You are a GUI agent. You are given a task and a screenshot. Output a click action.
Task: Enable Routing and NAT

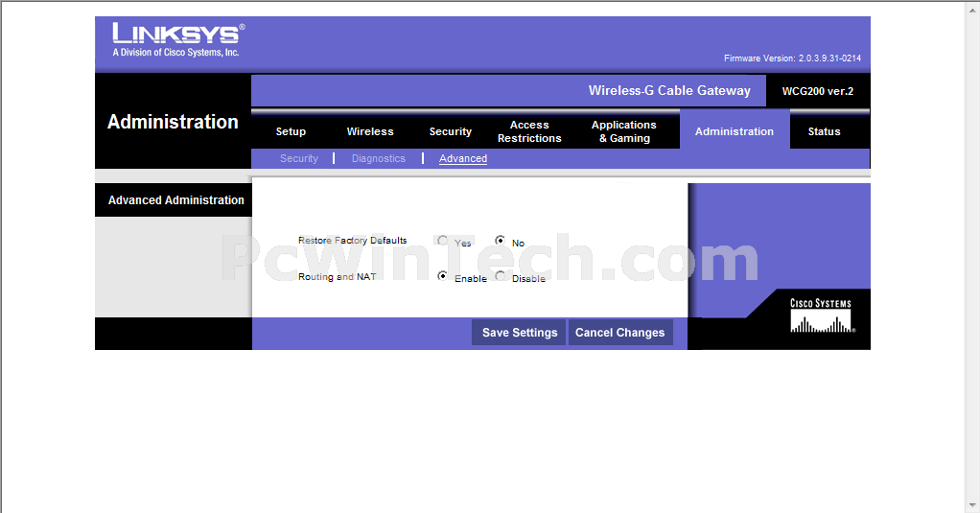(442, 275)
